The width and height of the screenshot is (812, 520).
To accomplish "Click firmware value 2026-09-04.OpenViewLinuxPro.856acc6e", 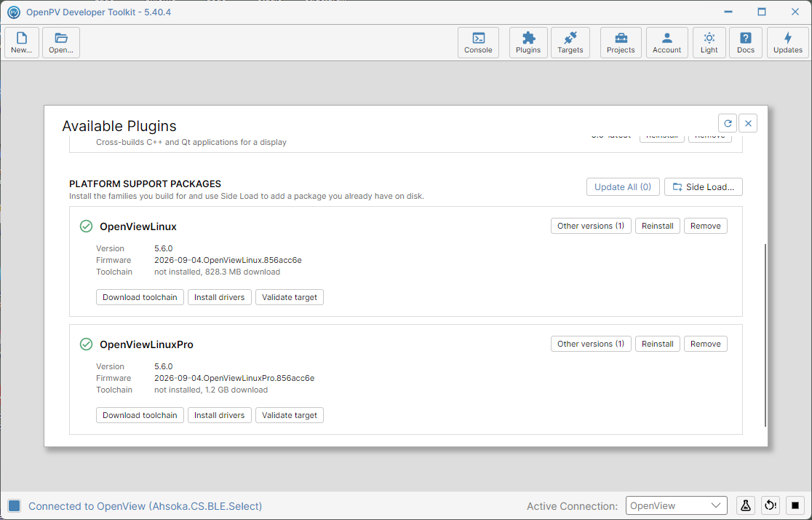I will pos(234,379).
